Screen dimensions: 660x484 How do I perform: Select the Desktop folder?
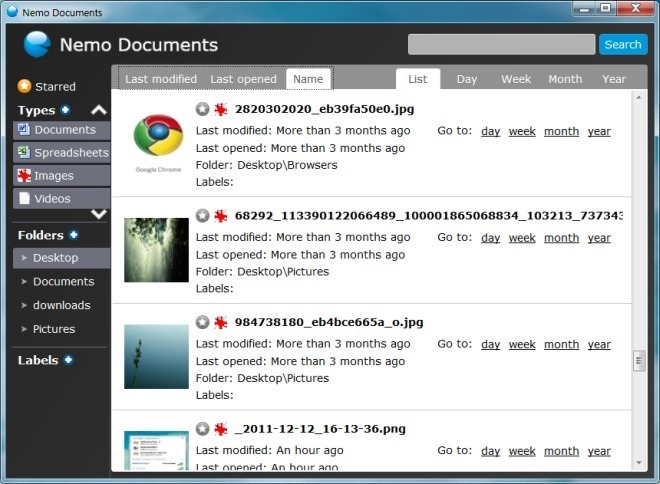click(61, 258)
